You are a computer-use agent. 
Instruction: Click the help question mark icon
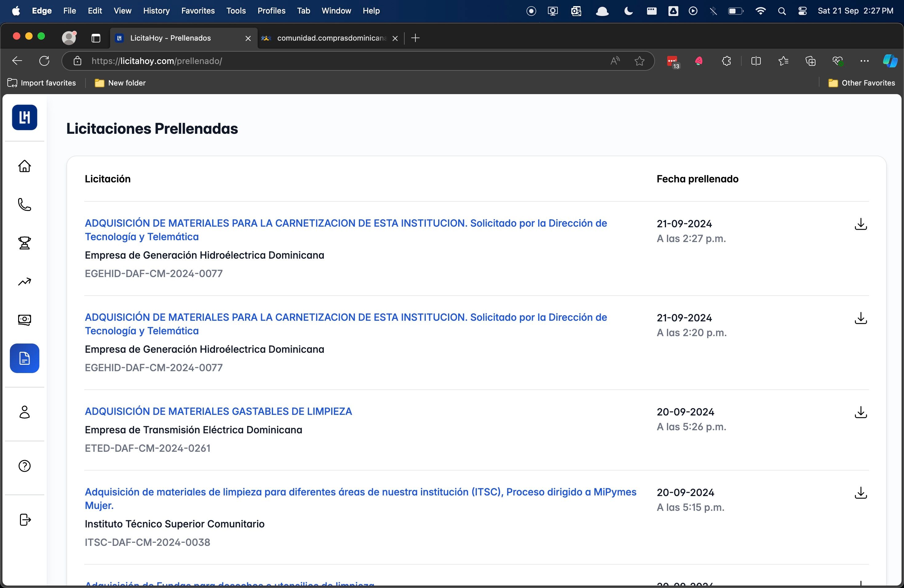point(25,466)
